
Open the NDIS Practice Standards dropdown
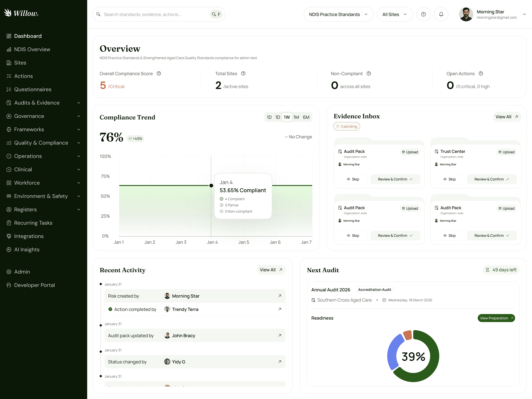click(338, 14)
